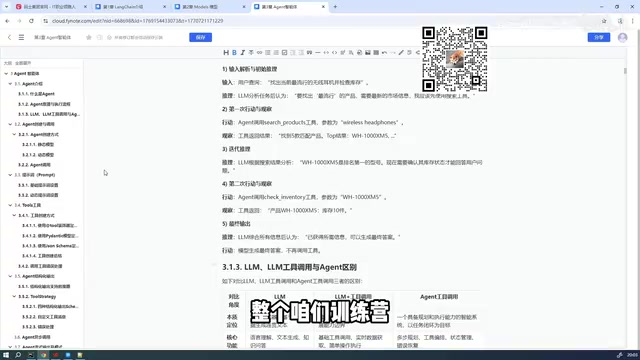Viewport: 640px width, 360px height.
Task: Insert a task checkbox list
Action: point(284,53)
